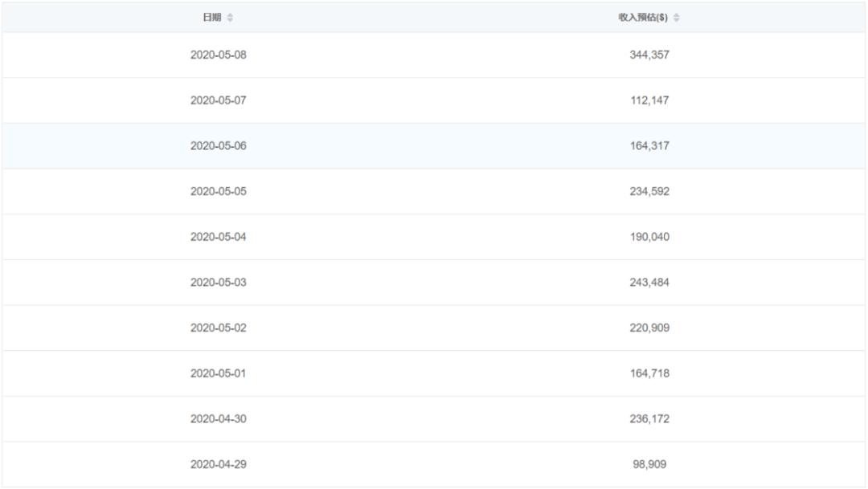Click the revenue value 234,592
Image resolution: width=868 pixels, height=489 pixels.
coord(649,192)
